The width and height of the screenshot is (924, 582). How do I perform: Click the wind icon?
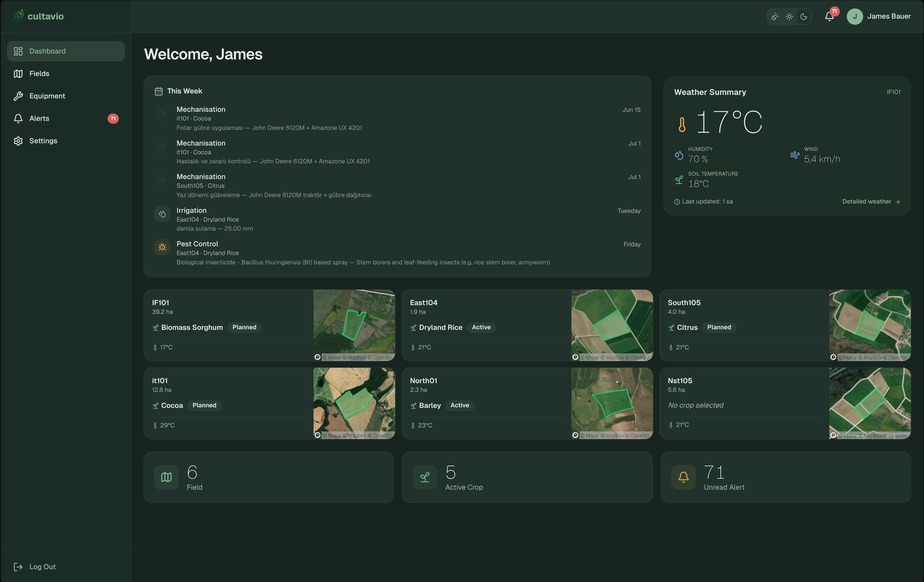click(795, 155)
